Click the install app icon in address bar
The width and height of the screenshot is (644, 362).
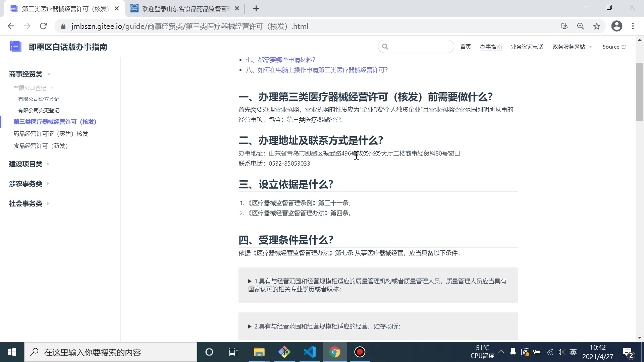(x=565, y=26)
